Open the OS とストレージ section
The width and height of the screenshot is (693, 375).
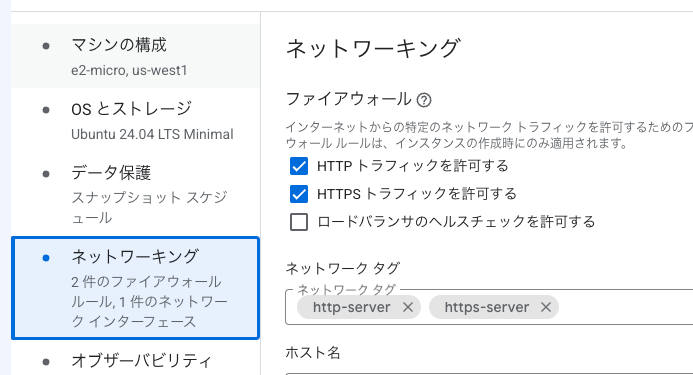coord(135,120)
